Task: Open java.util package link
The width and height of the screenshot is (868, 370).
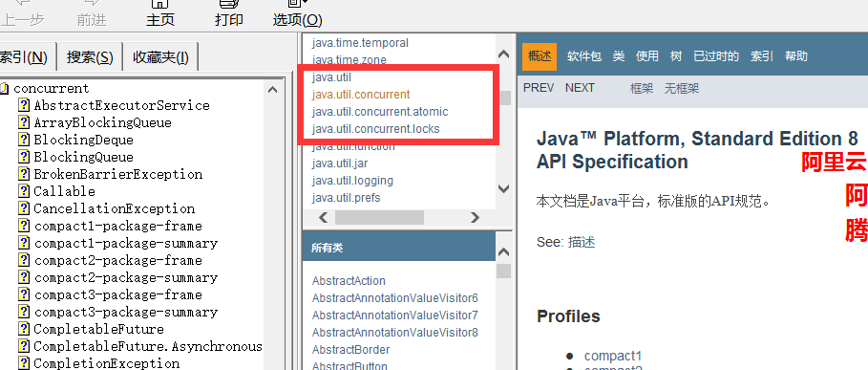Action: [331, 77]
